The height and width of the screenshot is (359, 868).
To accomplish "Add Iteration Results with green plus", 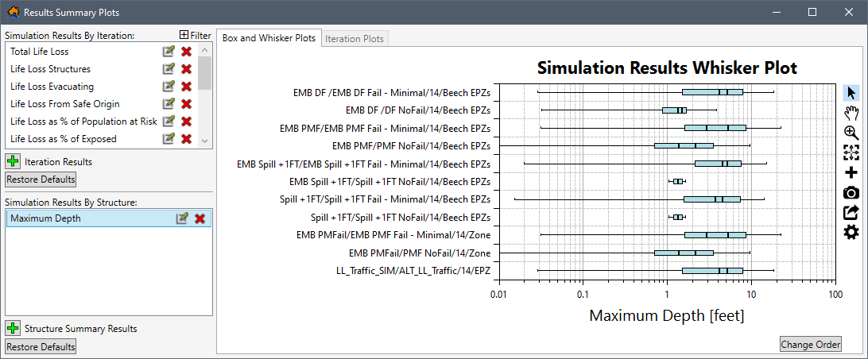I will pos(13,162).
